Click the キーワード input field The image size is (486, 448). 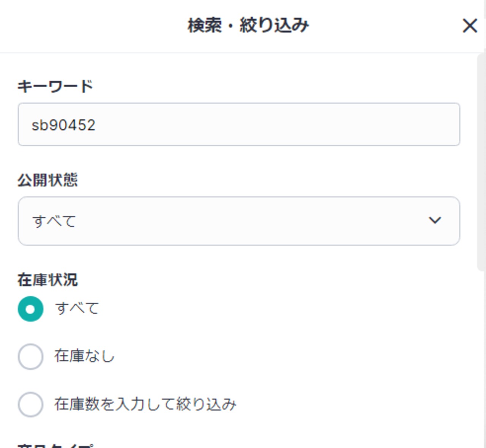238,124
